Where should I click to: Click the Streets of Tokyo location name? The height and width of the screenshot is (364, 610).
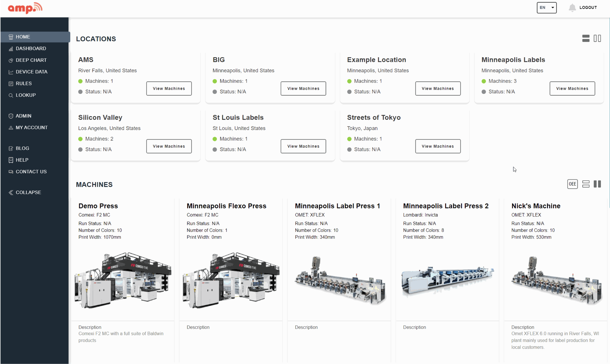pyautogui.click(x=374, y=118)
